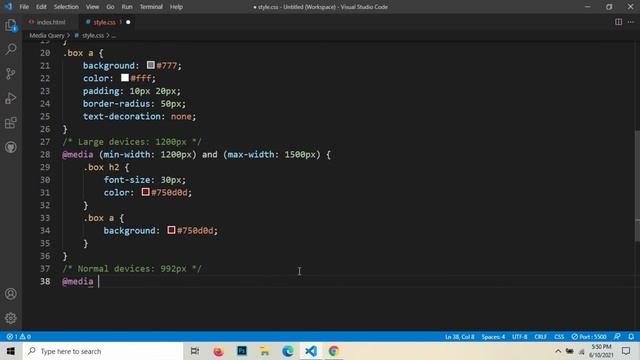Screen dimensions: 640x360
Task: Open the #750d0d swatch on line 34
Action: (171, 230)
